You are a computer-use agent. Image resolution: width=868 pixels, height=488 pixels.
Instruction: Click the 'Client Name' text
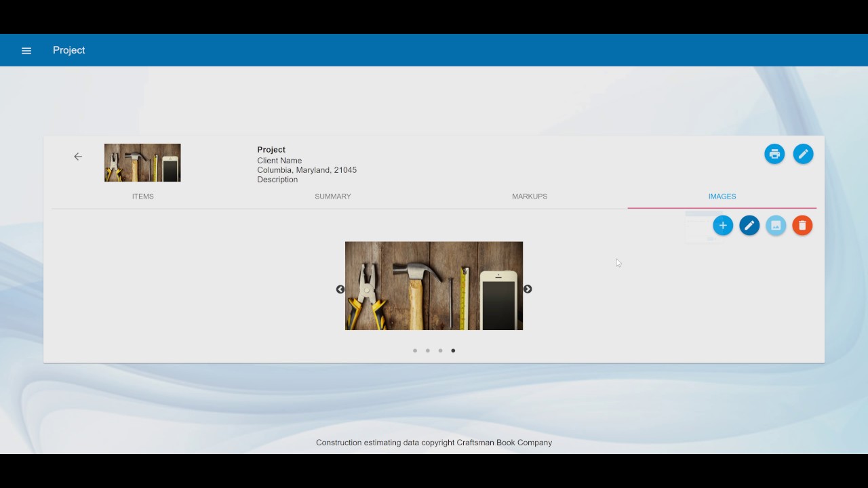click(x=279, y=161)
